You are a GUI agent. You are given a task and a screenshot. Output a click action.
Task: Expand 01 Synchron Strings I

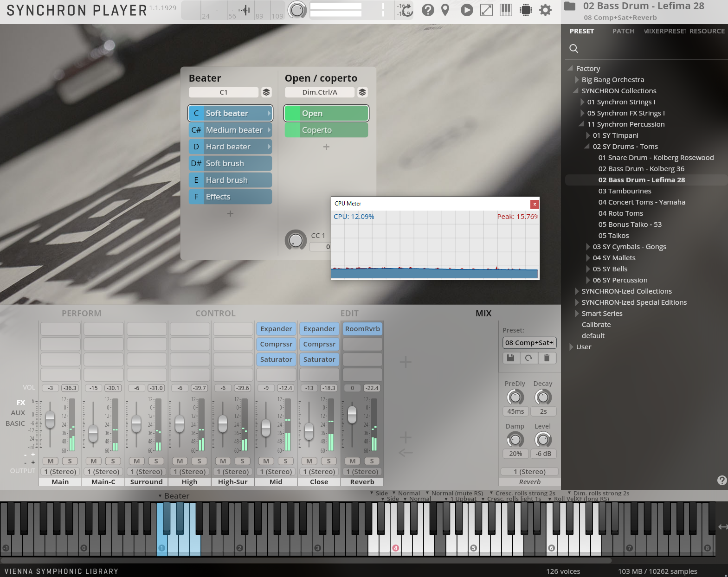pyautogui.click(x=582, y=102)
